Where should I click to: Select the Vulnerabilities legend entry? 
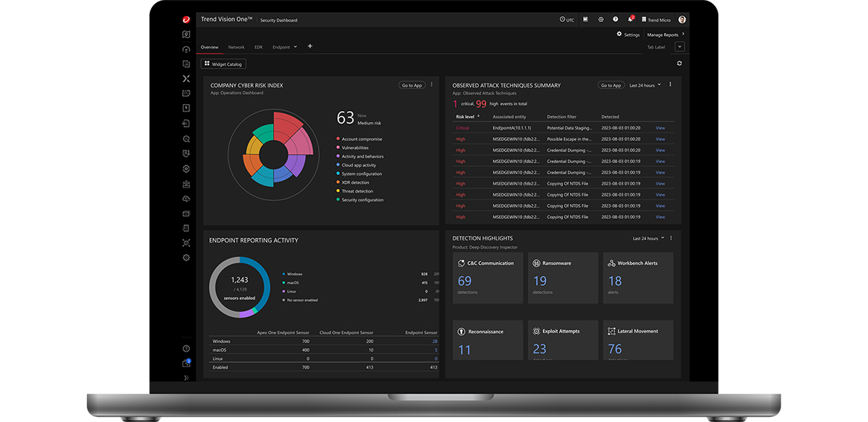pyautogui.click(x=352, y=148)
